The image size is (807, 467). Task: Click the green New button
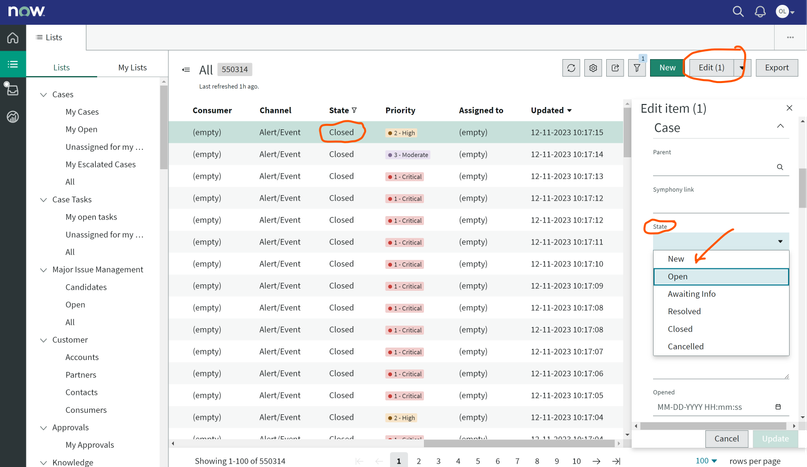click(x=667, y=68)
